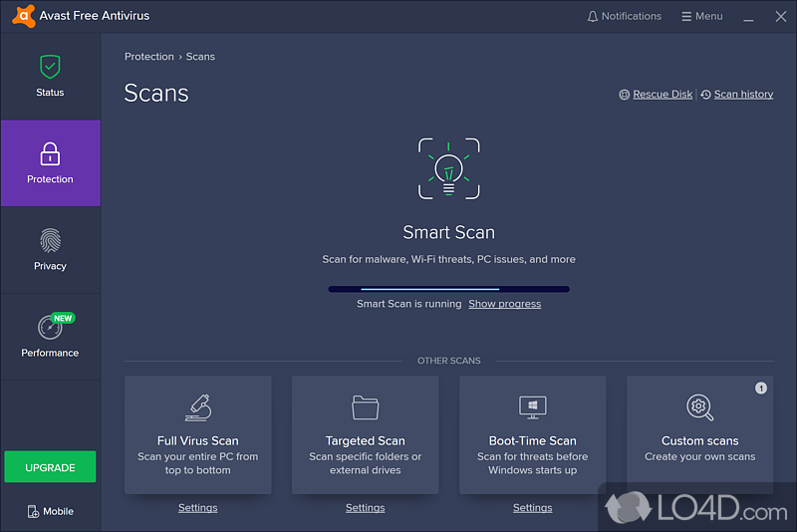Image resolution: width=797 pixels, height=532 pixels.
Task: Click the NEW badge on Performance
Action: (63, 318)
